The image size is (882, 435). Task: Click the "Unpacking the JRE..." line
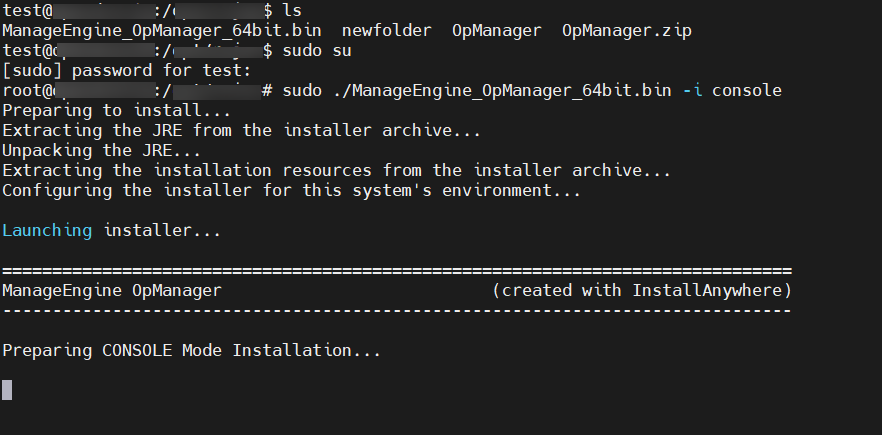point(102,150)
